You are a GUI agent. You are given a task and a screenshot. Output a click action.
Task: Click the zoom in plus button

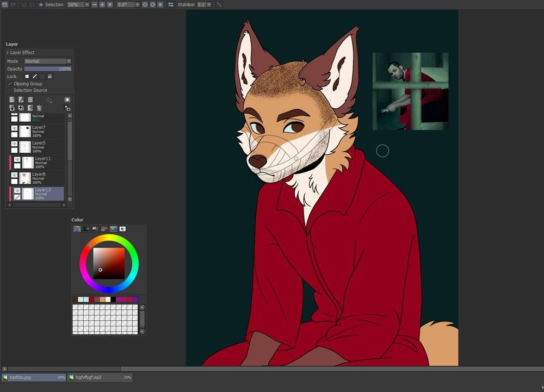(x=102, y=4)
